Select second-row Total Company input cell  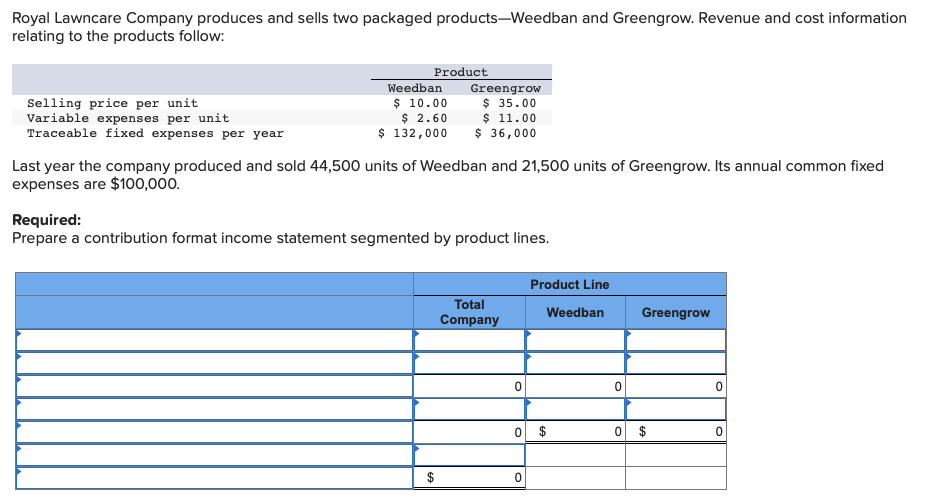tap(469, 363)
